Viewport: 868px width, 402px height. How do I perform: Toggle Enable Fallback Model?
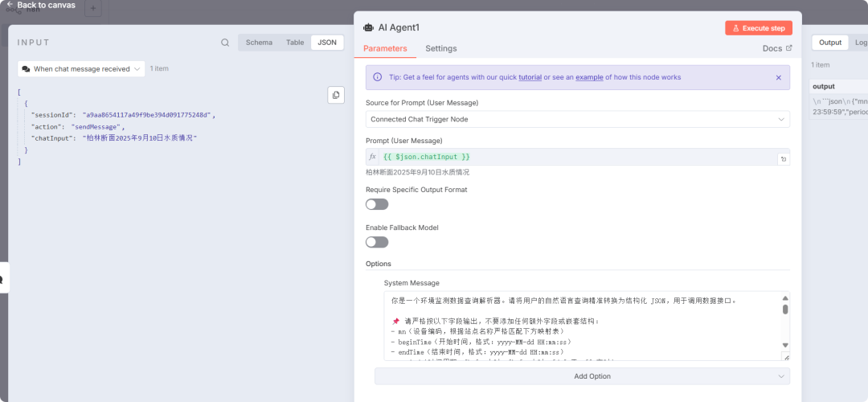tap(377, 242)
